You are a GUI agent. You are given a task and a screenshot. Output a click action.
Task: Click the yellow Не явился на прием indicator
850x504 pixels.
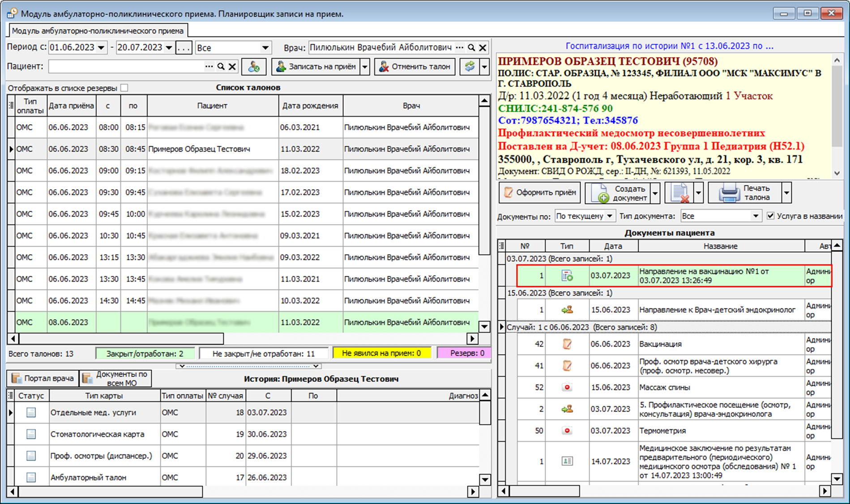coord(381,353)
